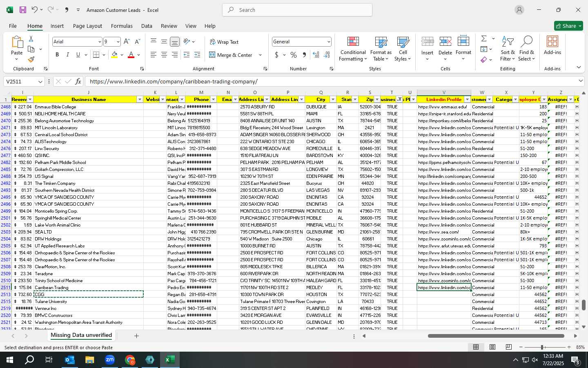The image size is (588, 368).
Task: Click the Insert cells icon
Action: [x=427, y=42]
